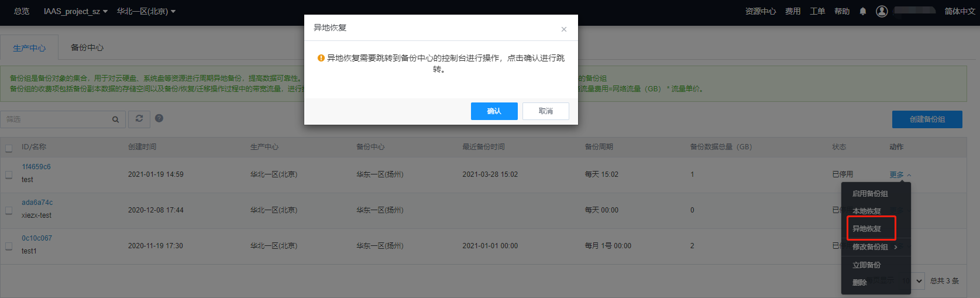Open the page size selector dropdown
This screenshot has height=298, width=980.
[912, 281]
